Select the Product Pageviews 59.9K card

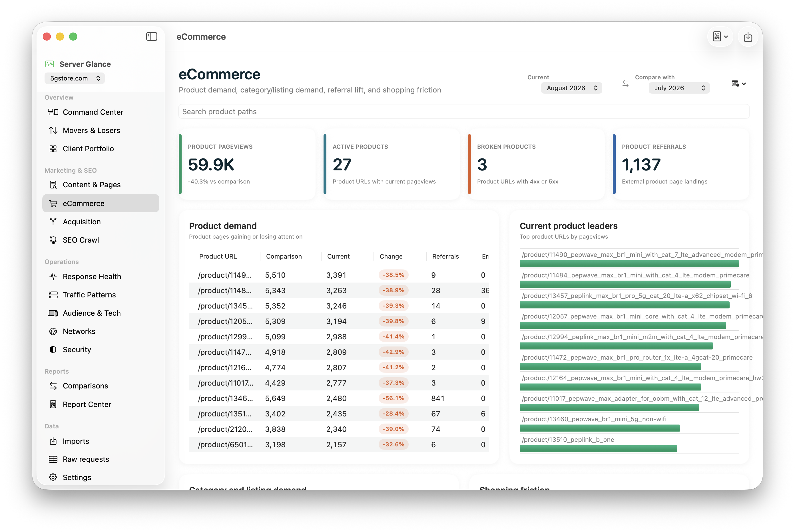(x=247, y=164)
